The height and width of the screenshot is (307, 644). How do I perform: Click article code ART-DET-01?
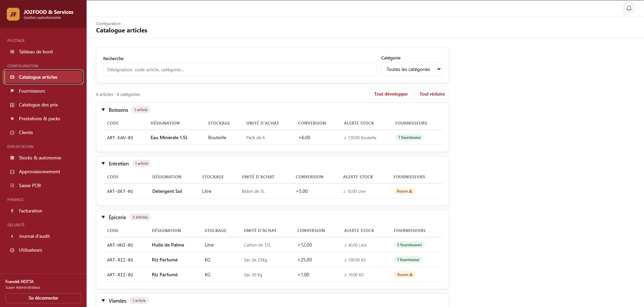coord(120,191)
